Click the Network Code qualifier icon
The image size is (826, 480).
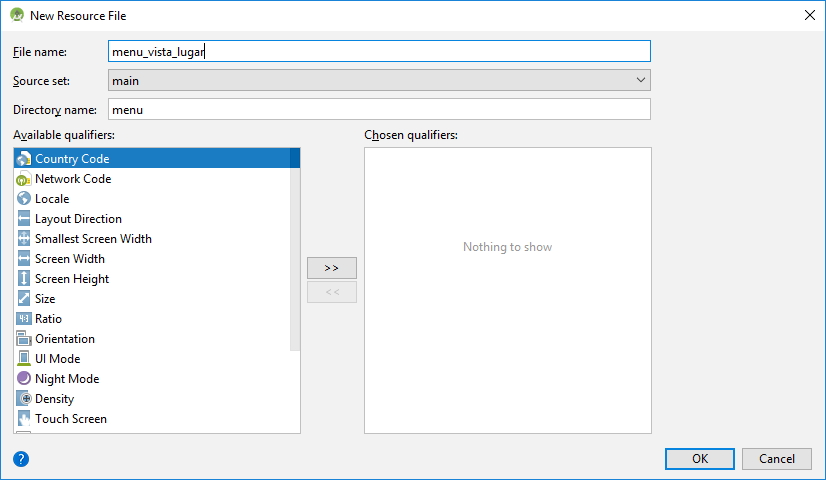coord(24,179)
